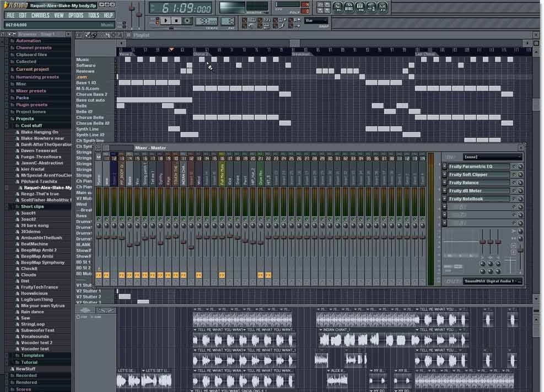Click the pattern/song mode indicator
Image resolution: width=544 pixels, height=392 pixels.
[x=158, y=20]
